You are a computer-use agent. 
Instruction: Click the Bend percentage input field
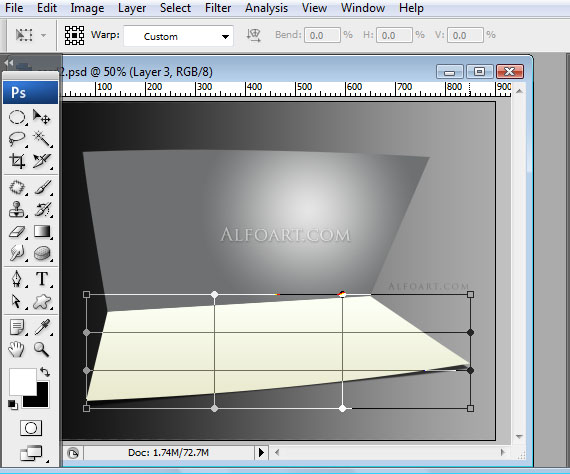point(322,35)
